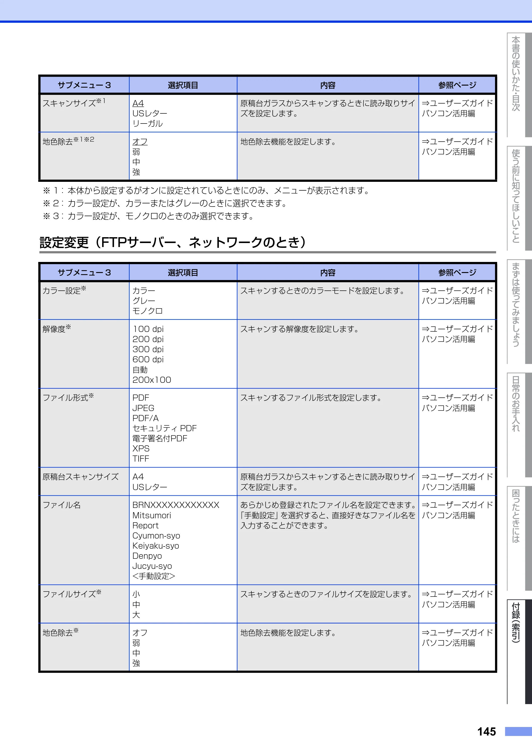The image size is (532, 756).
Task: Click the グレー option
Action: (x=144, y=301)
